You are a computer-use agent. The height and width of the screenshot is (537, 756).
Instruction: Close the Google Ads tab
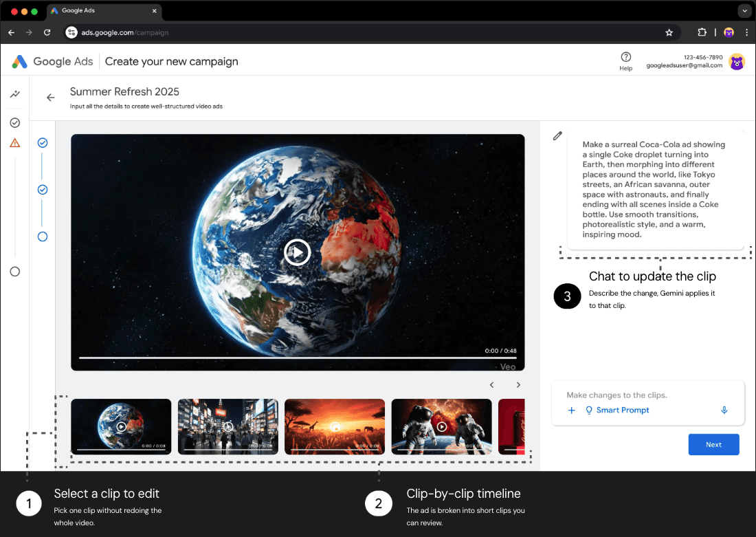pos(154,10)
